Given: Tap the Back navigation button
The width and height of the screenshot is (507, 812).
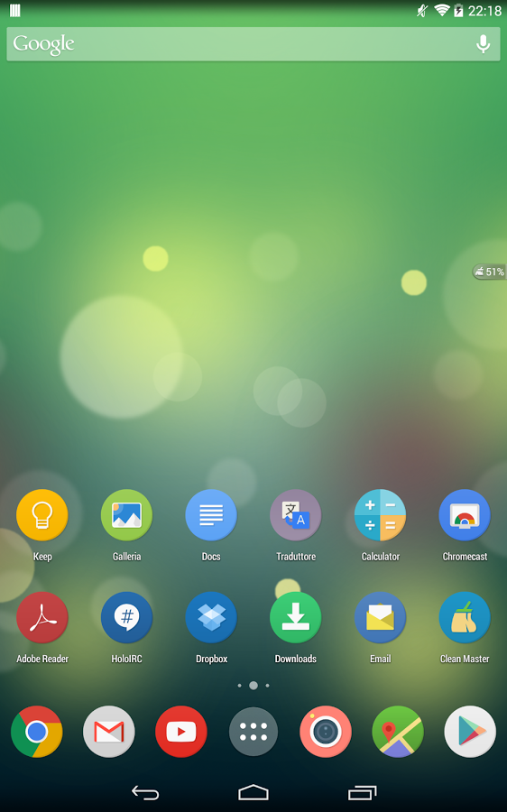Looking at the screenshot, I should 145,792.
